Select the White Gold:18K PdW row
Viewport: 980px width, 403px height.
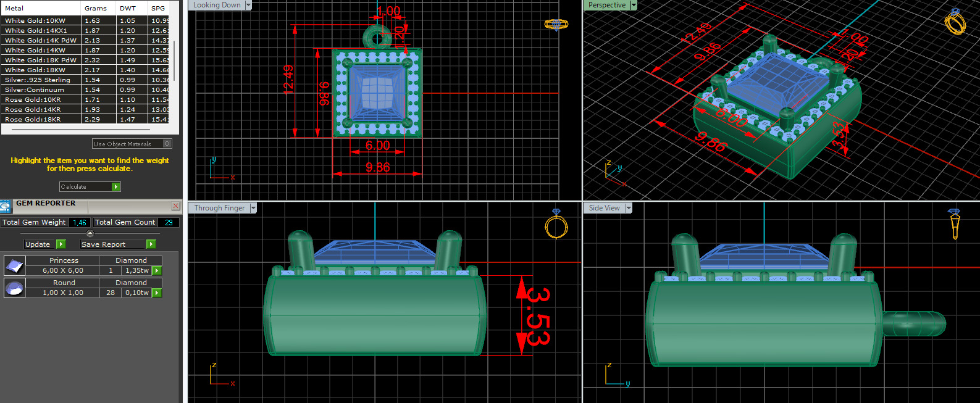[x=85, y=60]
